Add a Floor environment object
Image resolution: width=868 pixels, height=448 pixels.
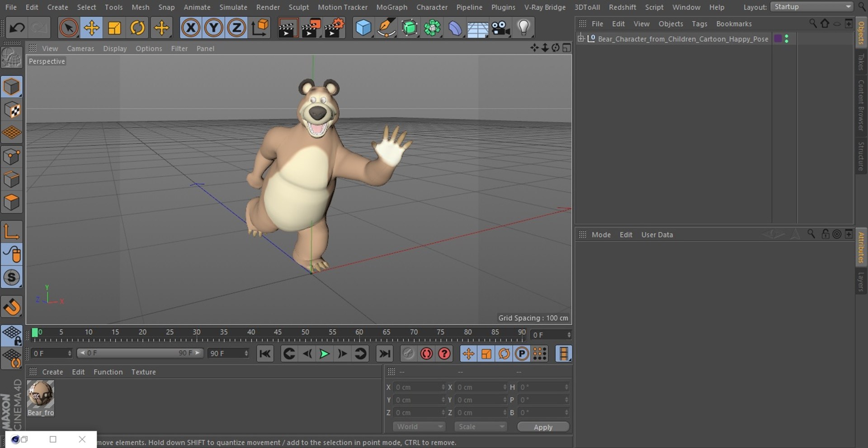(478, 28)
